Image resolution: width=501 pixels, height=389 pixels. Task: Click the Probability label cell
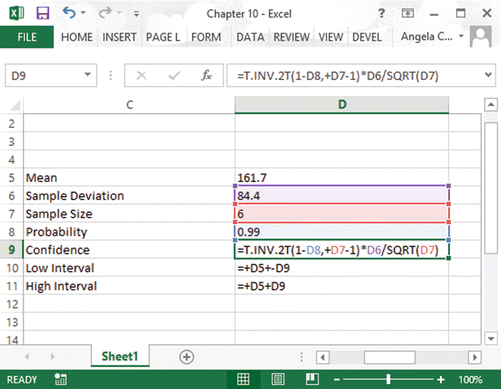point(129,232)
